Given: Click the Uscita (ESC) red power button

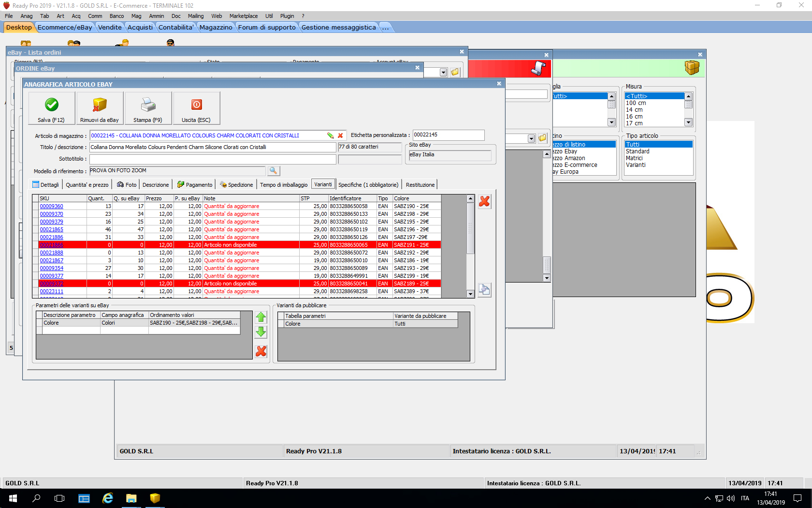Looking at the screenshot, I should click(196, 108).
